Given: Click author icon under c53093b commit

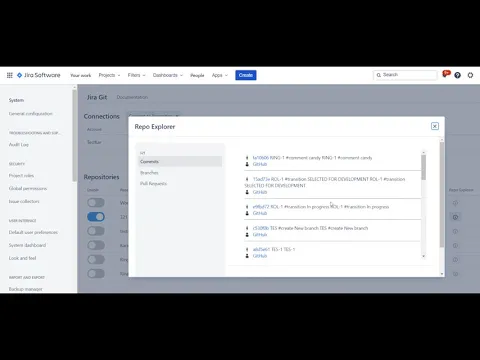Looking at the screenshot, I should [x=247, y=235].
